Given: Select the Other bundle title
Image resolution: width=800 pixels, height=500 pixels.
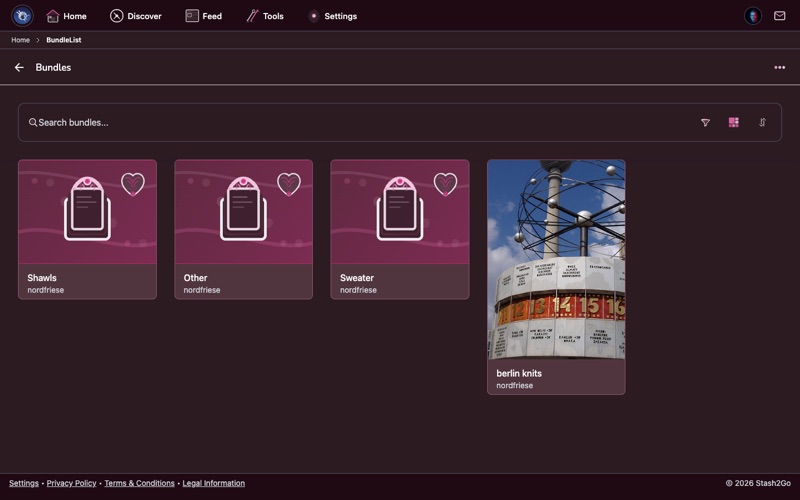Looking at the screenshot, I should tap(195, 278).
